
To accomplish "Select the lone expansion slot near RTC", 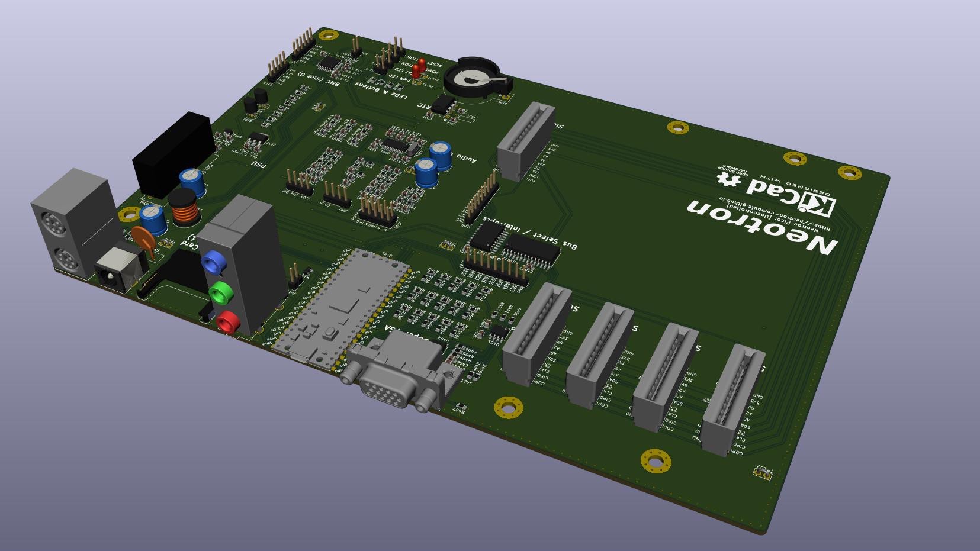I will (x=525, y=141).
